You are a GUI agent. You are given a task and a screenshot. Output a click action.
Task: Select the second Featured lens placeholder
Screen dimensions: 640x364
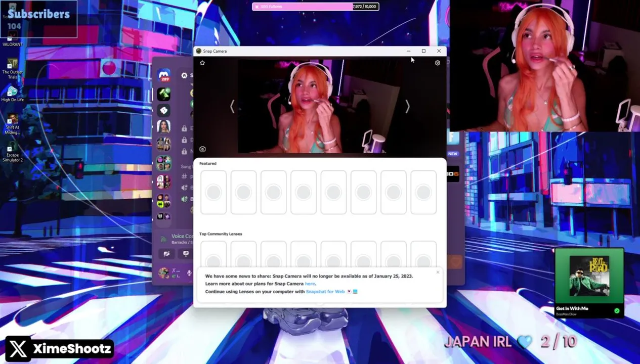(x=243, y=193)
